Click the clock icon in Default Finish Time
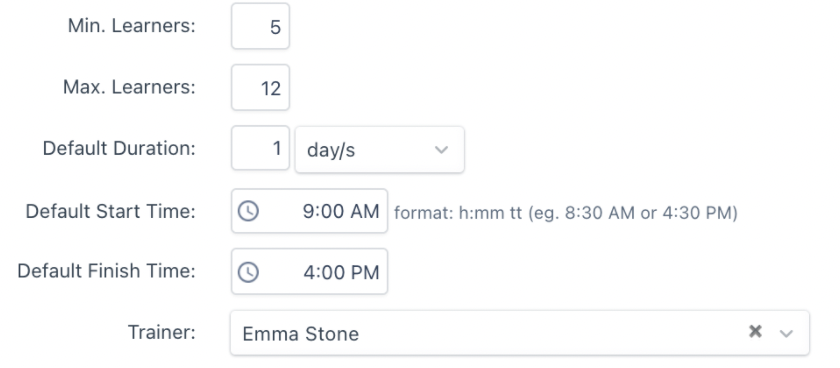The height and width of the screenshot is (368, 840). point(248,272)
